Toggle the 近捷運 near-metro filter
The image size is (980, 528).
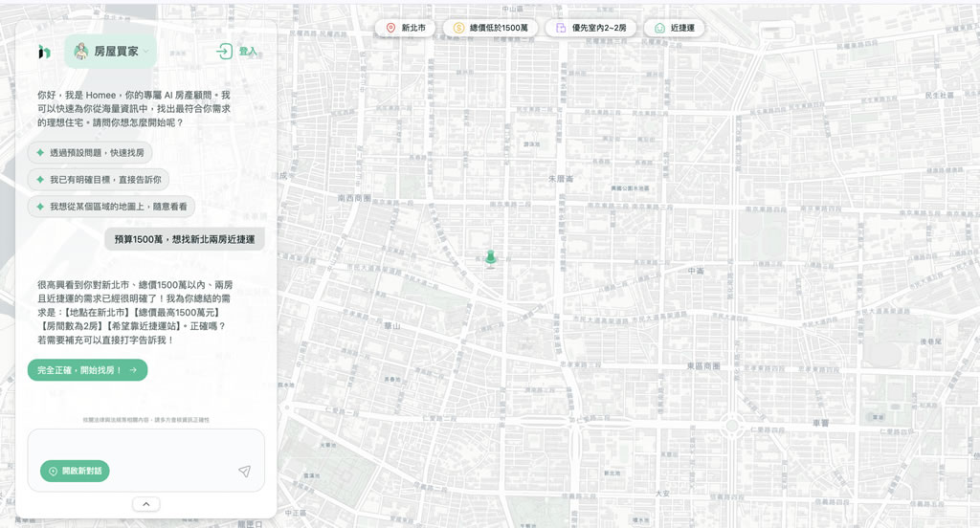point(674,29)
